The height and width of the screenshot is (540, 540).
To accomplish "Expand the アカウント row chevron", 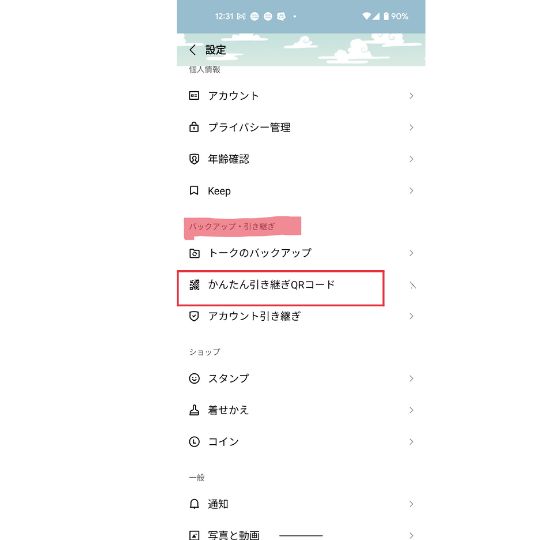I will (x=411, y=96).
